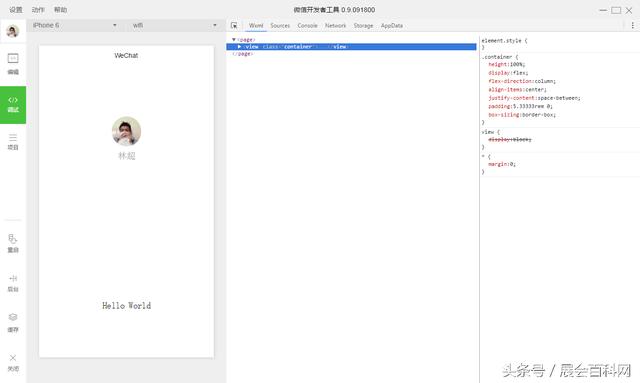Click the Close (关闭) project icon
Screen dimensions: 640x383
13,363
